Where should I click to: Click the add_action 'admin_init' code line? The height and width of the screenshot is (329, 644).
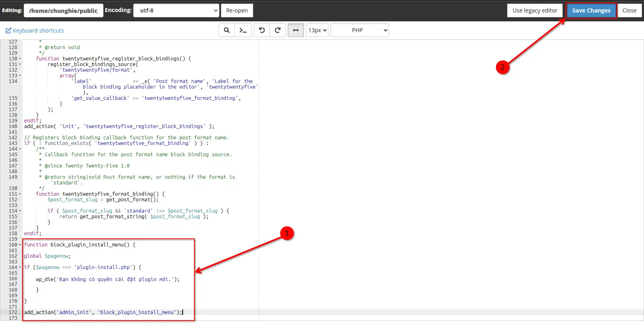(x=103, y=312)
